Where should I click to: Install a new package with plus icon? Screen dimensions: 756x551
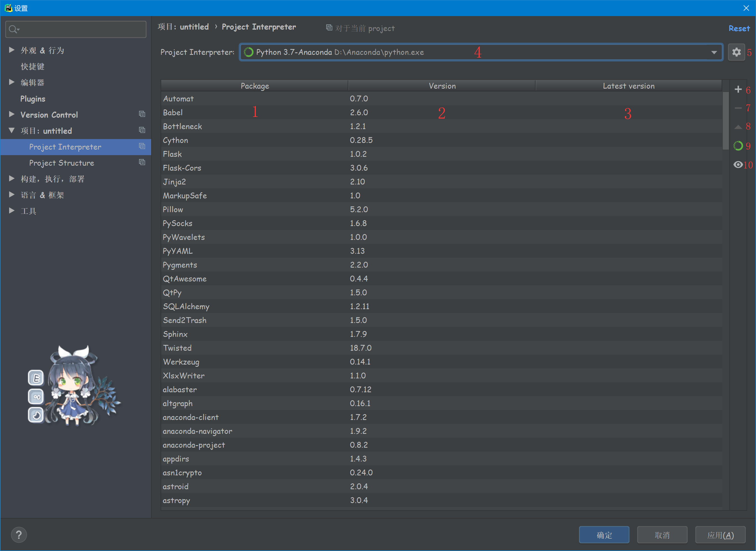click(x=738, y=89)
